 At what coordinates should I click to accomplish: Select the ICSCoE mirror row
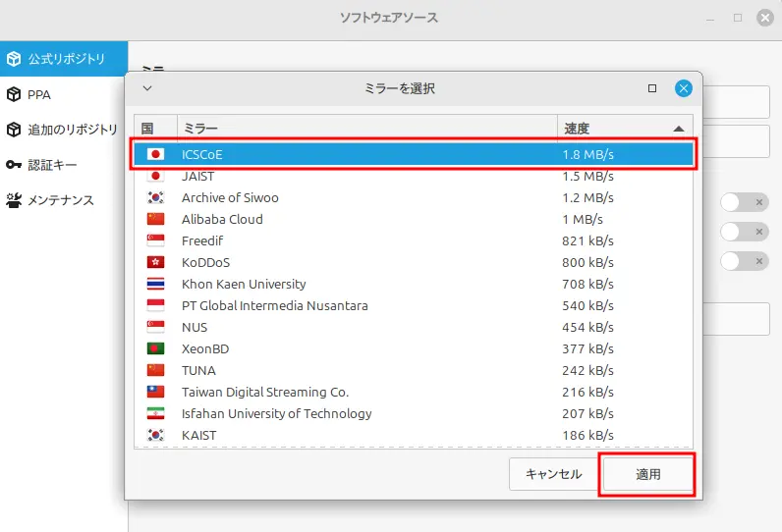[x=414, y=154]
